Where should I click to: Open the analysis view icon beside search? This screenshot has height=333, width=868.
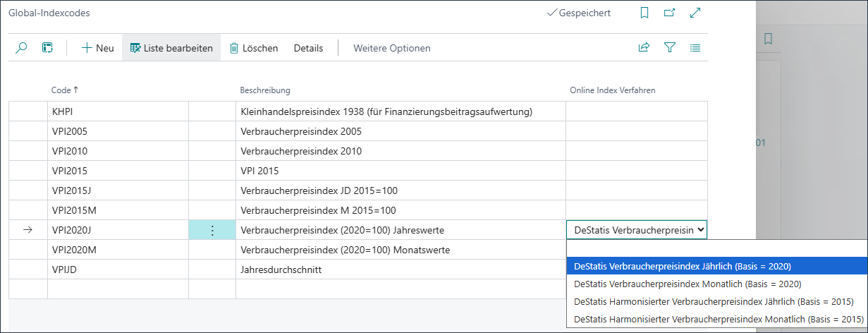48,48
